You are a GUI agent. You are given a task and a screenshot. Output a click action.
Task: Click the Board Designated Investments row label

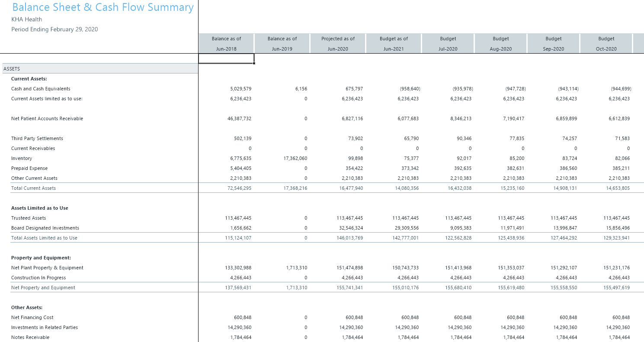coord(45,228)
